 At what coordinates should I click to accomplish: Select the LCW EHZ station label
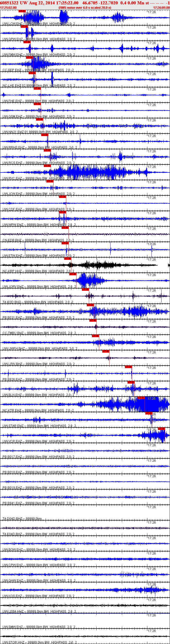pos(39,24)
